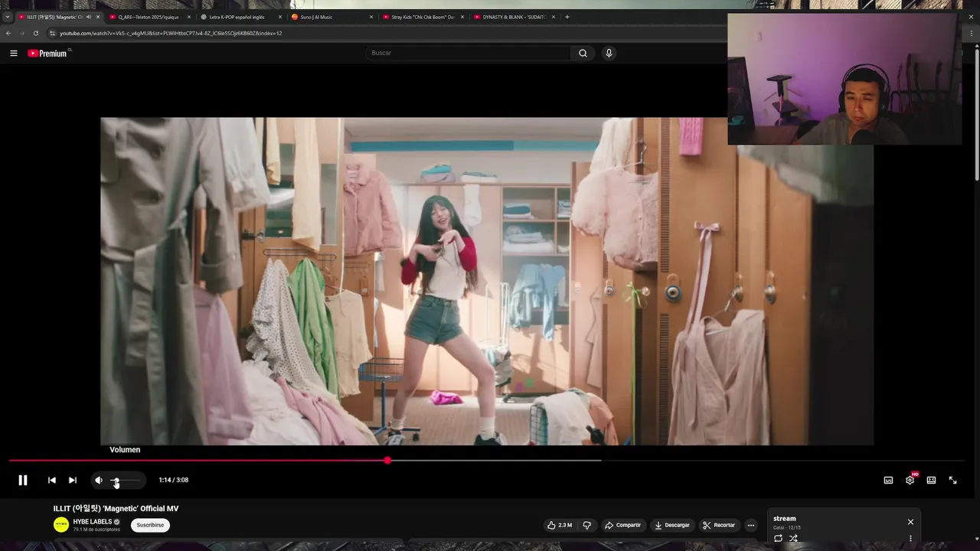Close the Suno AI Music tab
980x551 pixels.
[x=371, y=17]
